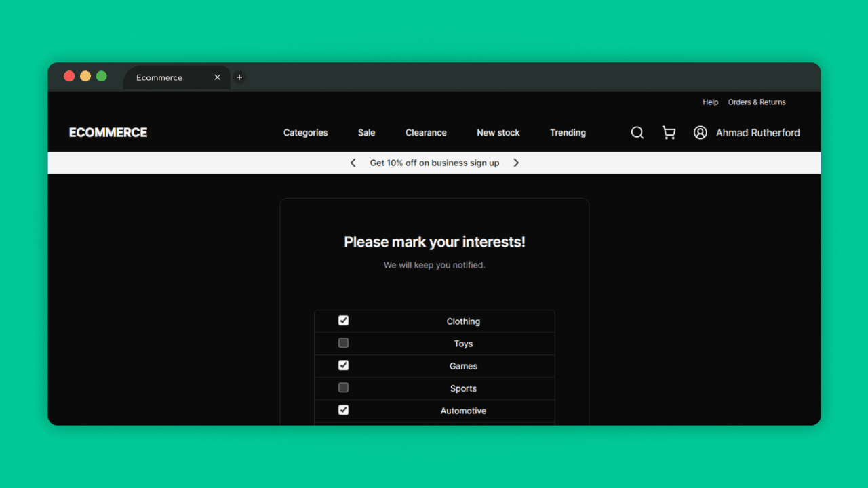Viewport: 868px width, 488px height.
Task: Open the search icon in the header
Action: (x=637, y=132)
